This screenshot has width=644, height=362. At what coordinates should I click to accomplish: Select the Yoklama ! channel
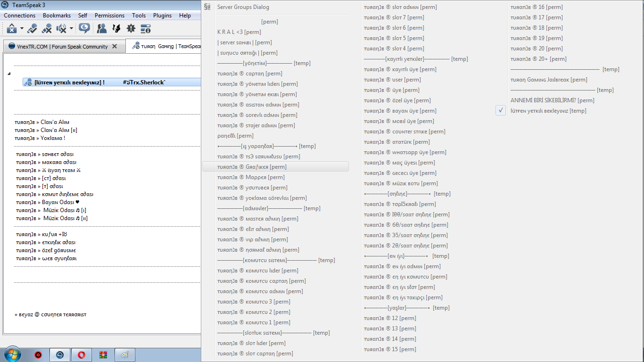click(40, 138)
